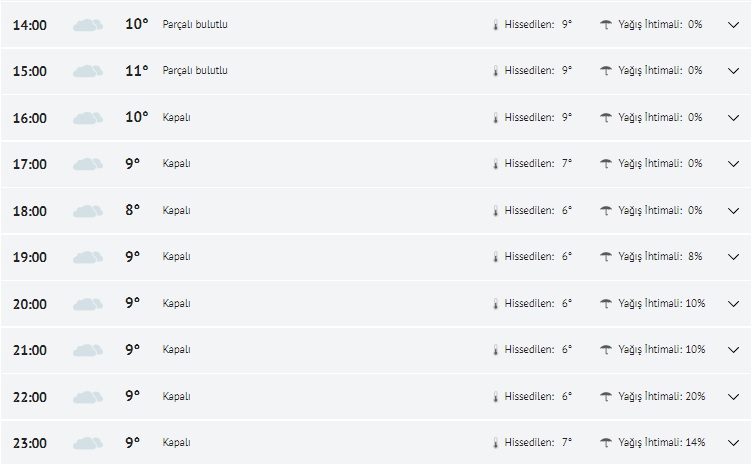Click the cloud icon for 14:00
This screenshot has width=752, height=464.
click(x=88, y=25)
